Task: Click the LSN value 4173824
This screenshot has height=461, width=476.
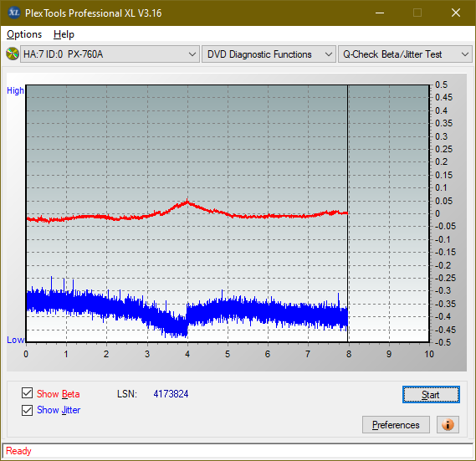Action: [171, 394]
